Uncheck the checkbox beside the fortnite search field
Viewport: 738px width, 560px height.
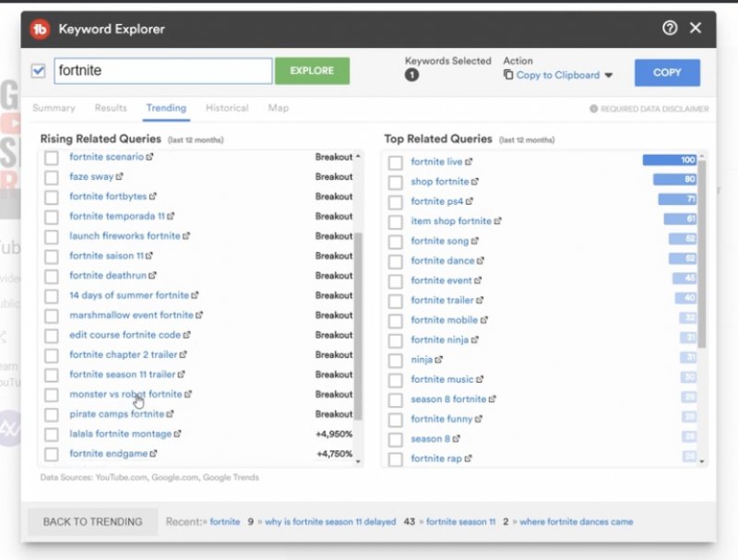click(39, 71)
